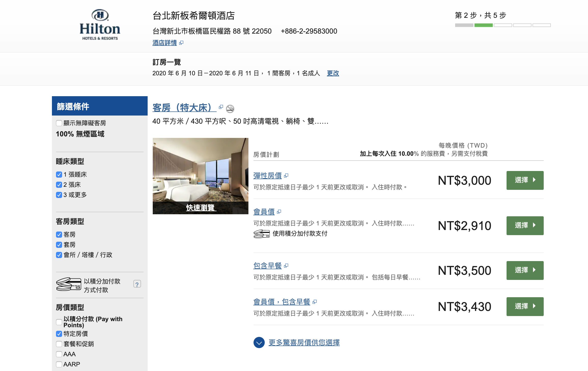The height and width of the screenshot is (371, 588).
Task: Click external-link icon beside 客房（特大床）
Action: coord(221,107)
